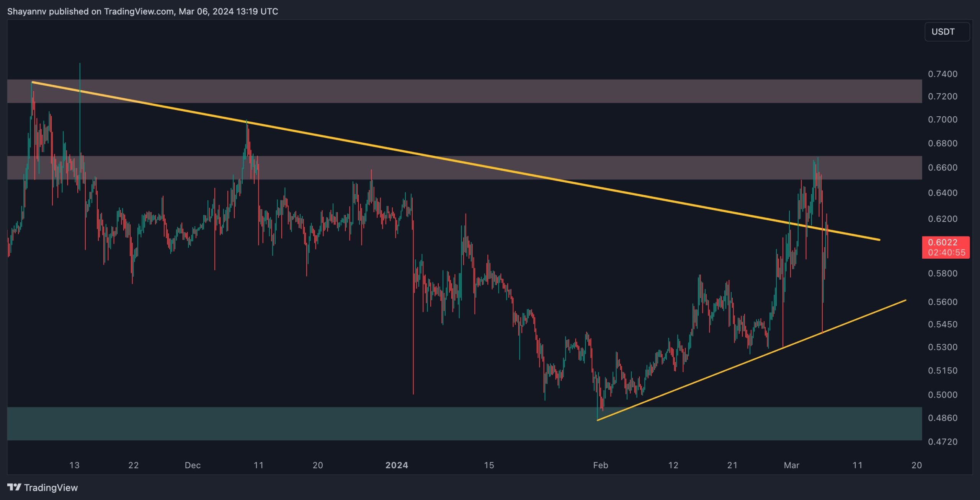Click the 0.7200 price axis label
The image size is (980, 500).
pos(942,96)
